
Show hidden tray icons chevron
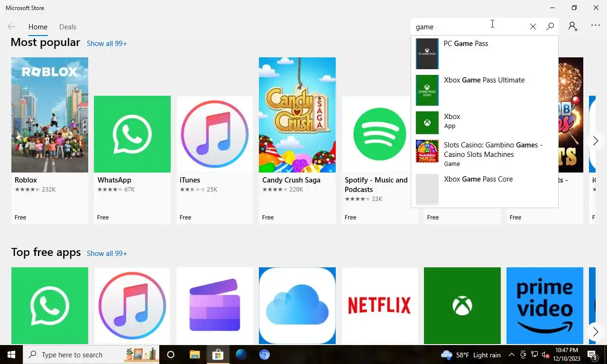(x=512, y=355)
